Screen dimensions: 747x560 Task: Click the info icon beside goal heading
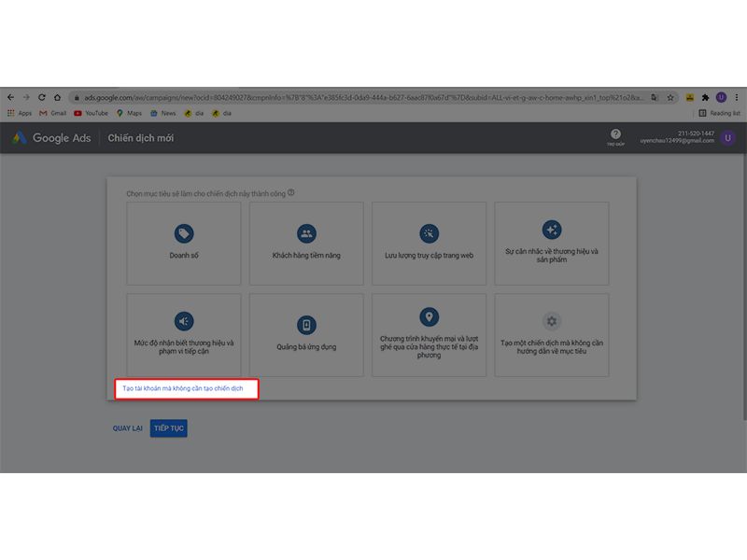tap(291, 193)
